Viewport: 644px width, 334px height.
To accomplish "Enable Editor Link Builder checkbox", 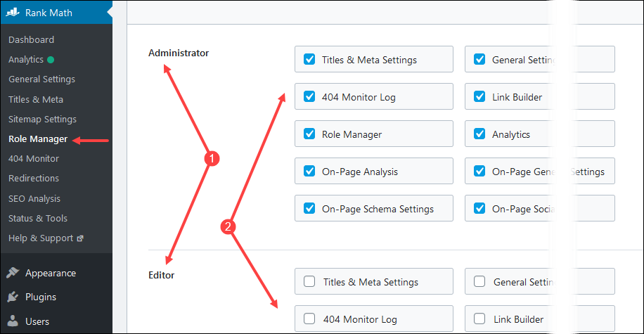I will (x=479, y=319).
